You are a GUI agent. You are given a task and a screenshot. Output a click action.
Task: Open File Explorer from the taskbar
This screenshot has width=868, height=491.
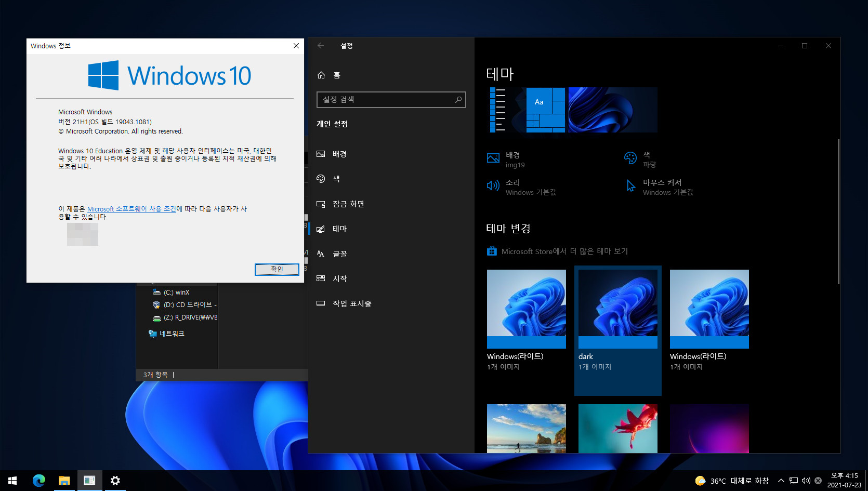(x=64, y=481)
